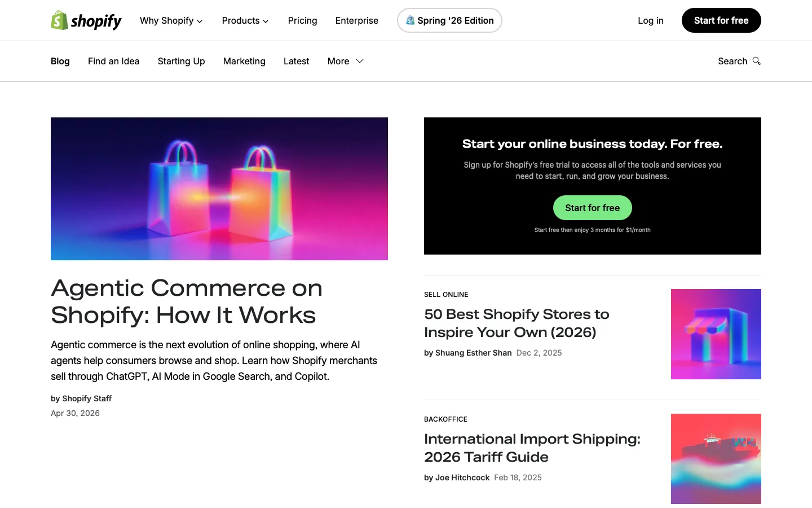Image resolution: width=812 pixels, height=508 pixels.
Task: Expand the Products menu
Action: (245, 20)
